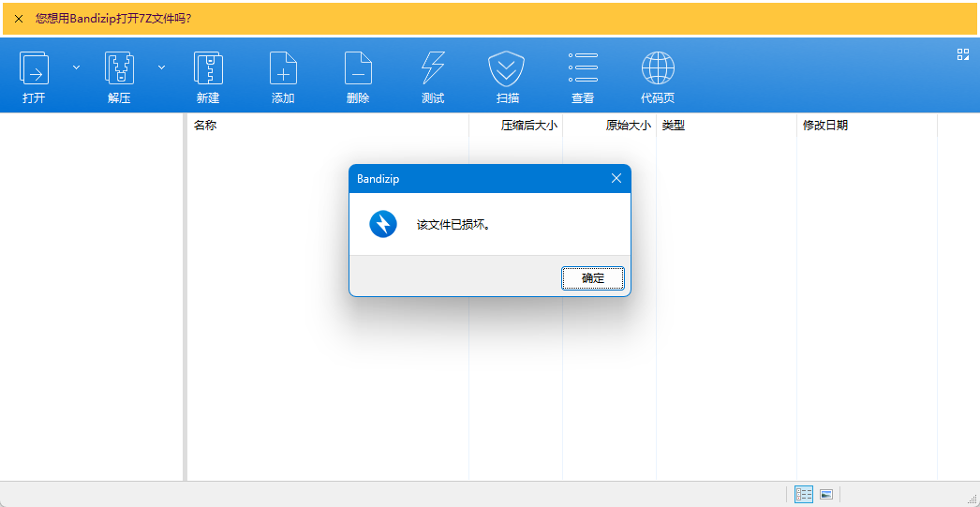980x507 pixels.
Task: Sort by the 类型 column header
Action: click(727, 125)
